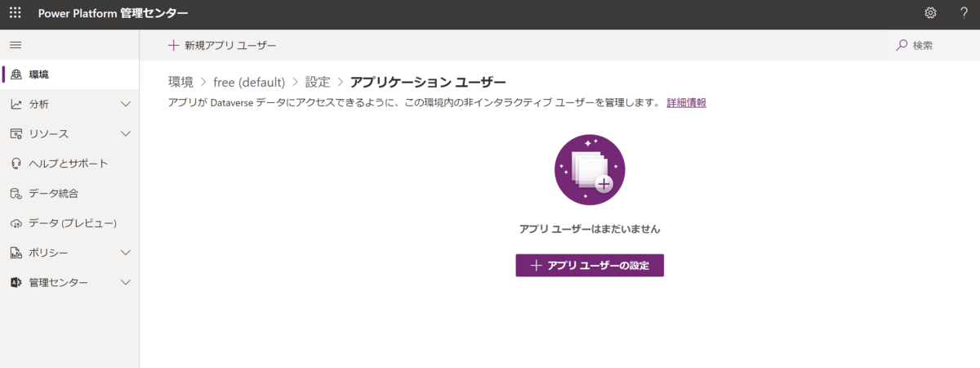The image size is (980, 368).
Task: Click the 検索 search field
Action: 933,45
